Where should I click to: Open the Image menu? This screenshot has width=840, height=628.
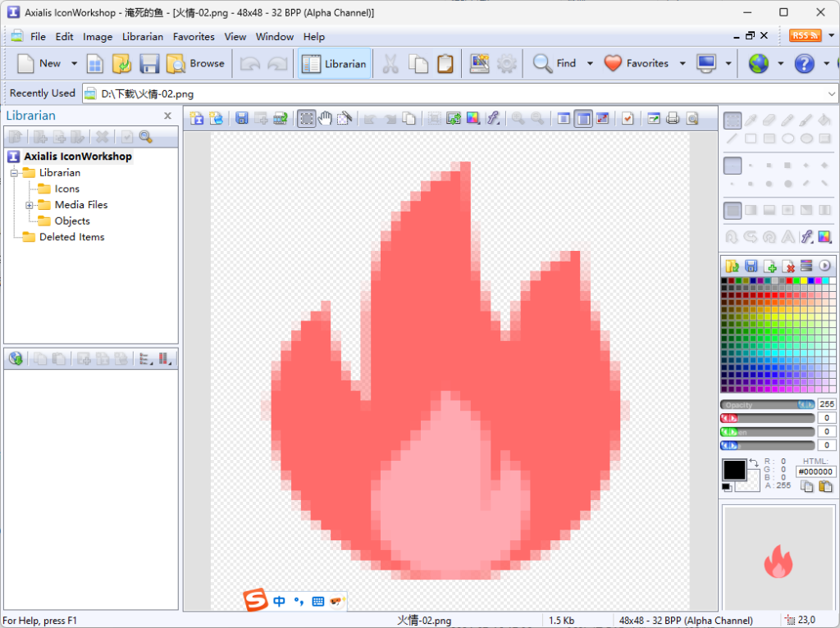pos(98,36)
